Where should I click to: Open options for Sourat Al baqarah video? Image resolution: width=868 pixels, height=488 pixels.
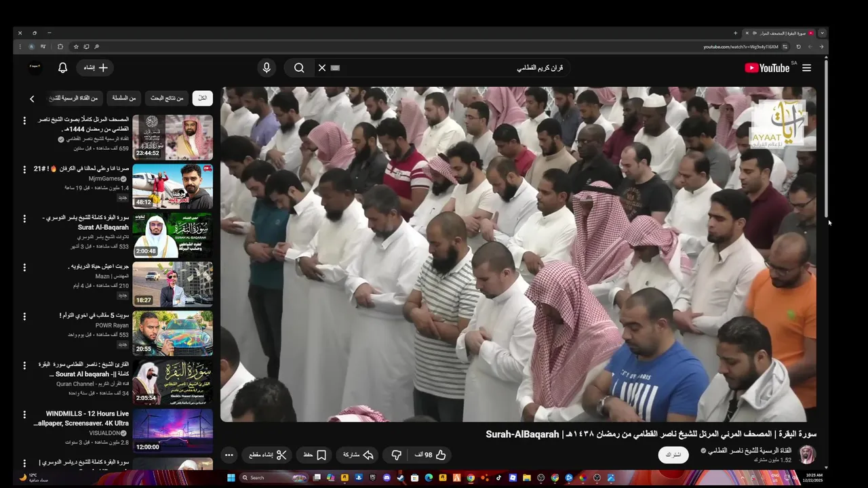pos(24,365)
